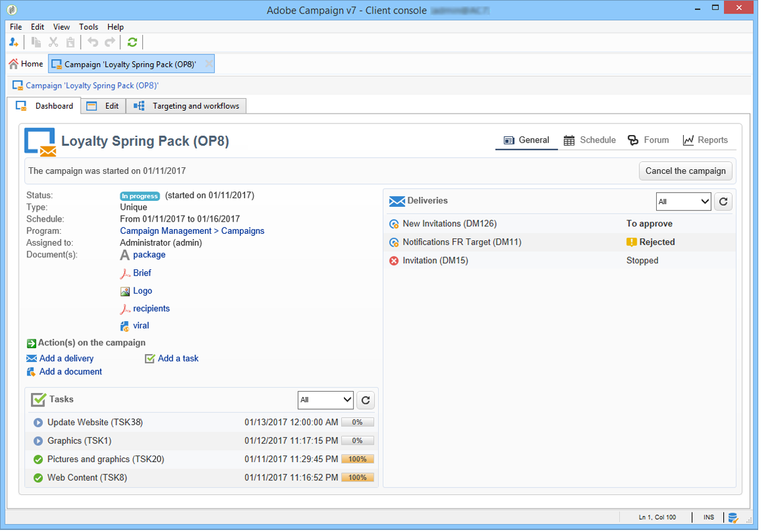Click the Cut scissors toolbar icon
The height and width of the screenshot is (532, 773).
pyautogui.click(x=53, y=42)
